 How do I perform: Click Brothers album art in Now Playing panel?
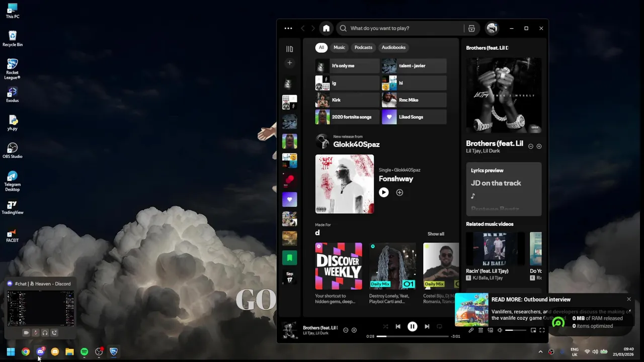[x=504, y=96]
